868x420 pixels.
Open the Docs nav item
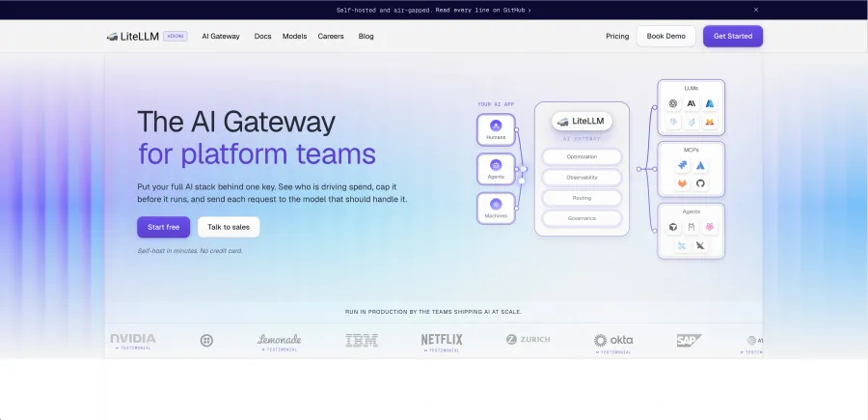tap(263, 37)
